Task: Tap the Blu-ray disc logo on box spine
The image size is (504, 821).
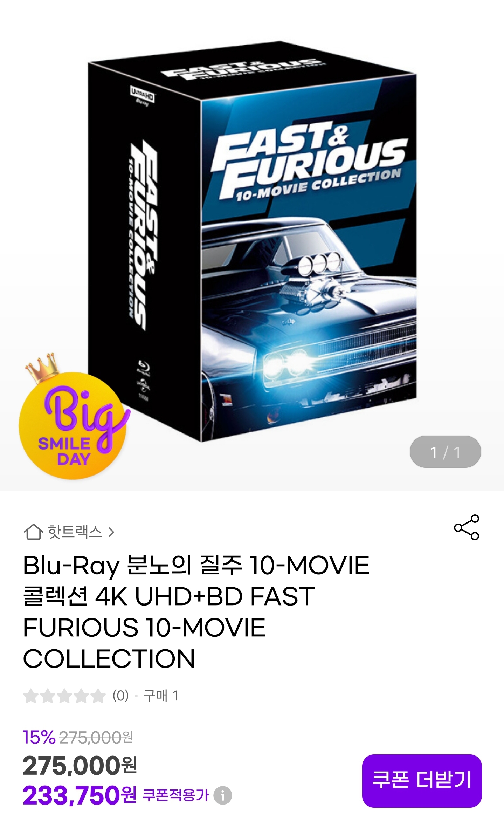Action: point(143,367)
